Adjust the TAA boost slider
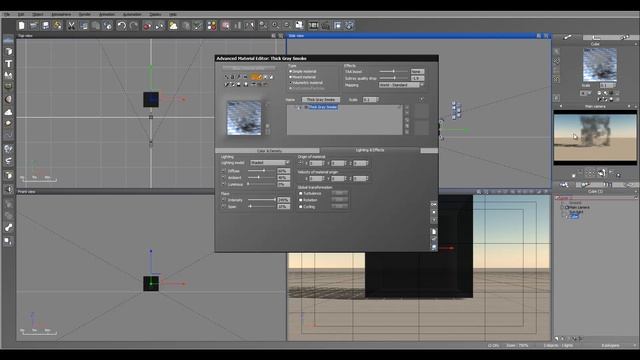This screenshot has width=640, height=360. [394, 71]
